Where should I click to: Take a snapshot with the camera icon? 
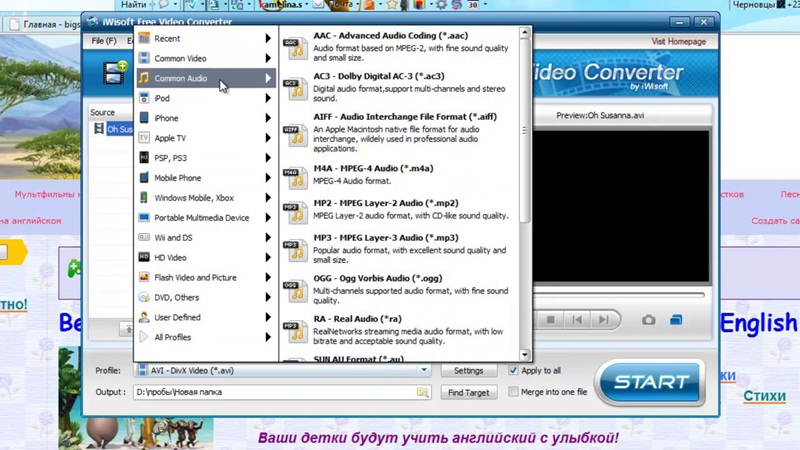click(648, 320)
